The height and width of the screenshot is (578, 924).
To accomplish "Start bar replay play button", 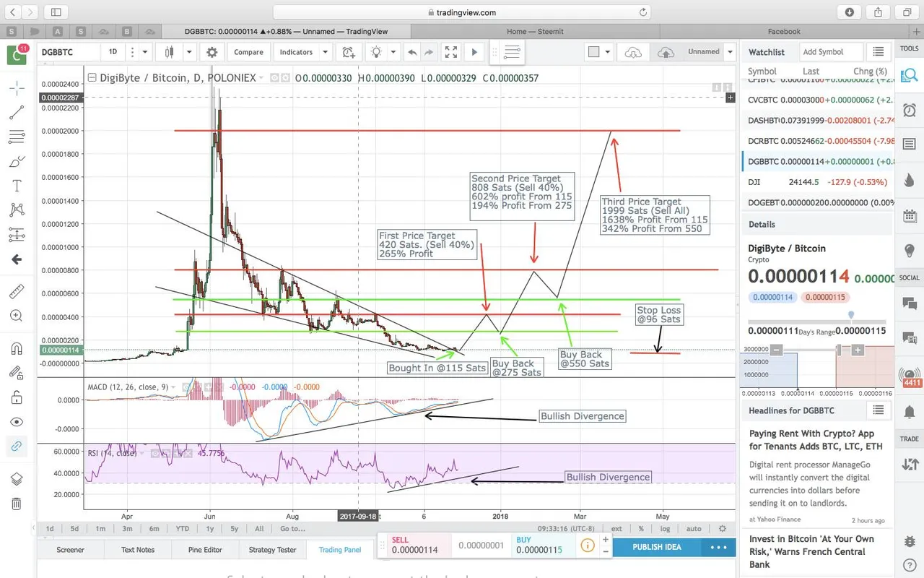I will click(474, 52).
